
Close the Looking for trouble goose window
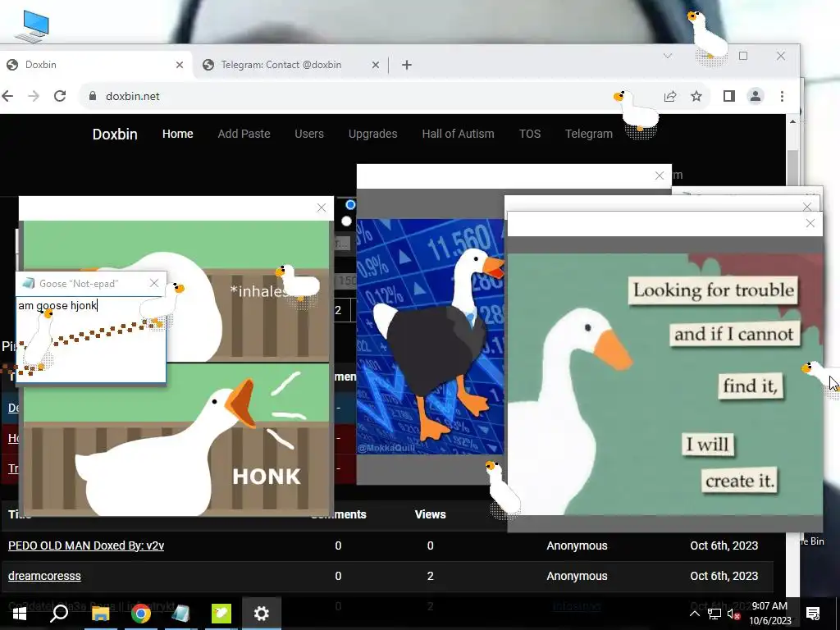[x=810, y=223]
